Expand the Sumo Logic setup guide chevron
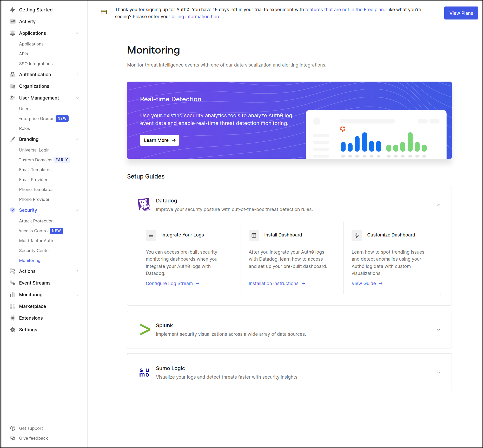 pyautogui.click(x=439, y=372)
